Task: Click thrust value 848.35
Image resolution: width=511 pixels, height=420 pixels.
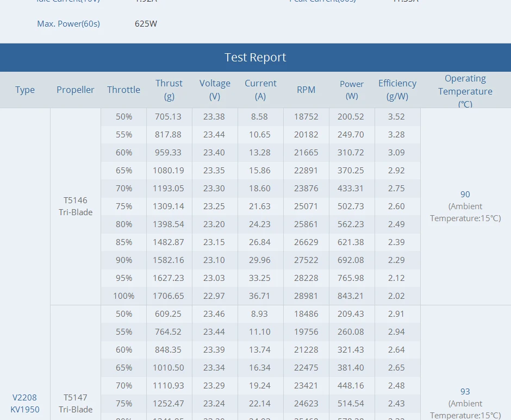Action: click(x=168, y=349)
